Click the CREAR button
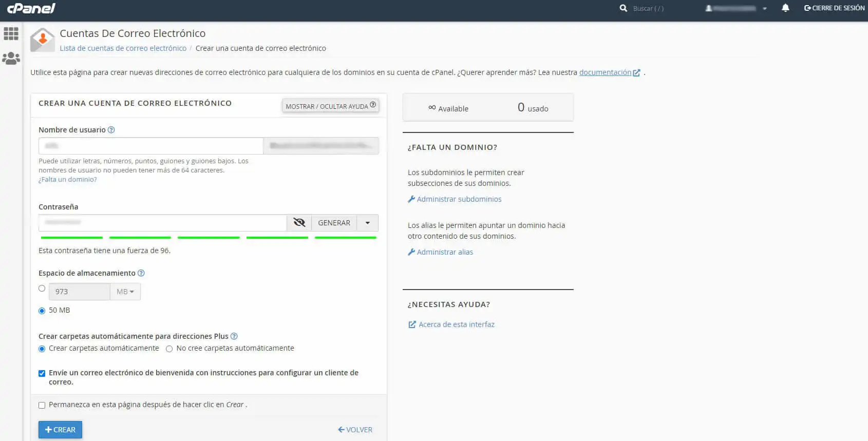Screen dimensions: 868x441 point(60,430)
